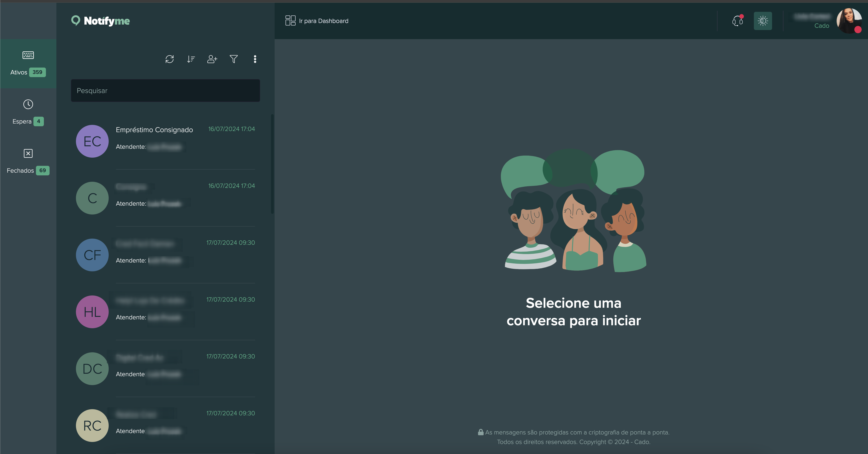Open the sort order icon
This screenshot has width=868, height=454.
click(x=191, y=59)
